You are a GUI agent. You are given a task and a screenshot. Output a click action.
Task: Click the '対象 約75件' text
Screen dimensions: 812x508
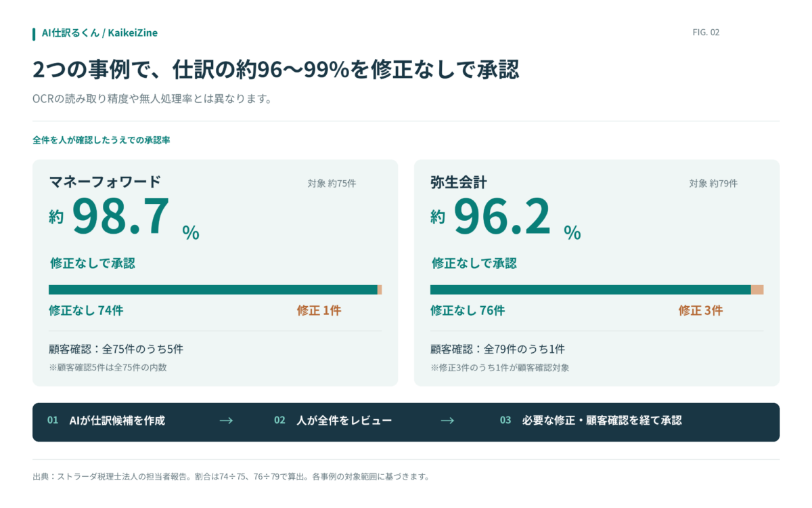332,183
